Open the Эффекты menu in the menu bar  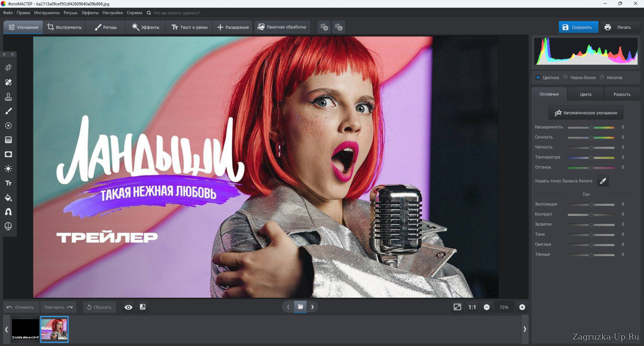(x=90, y=13)
